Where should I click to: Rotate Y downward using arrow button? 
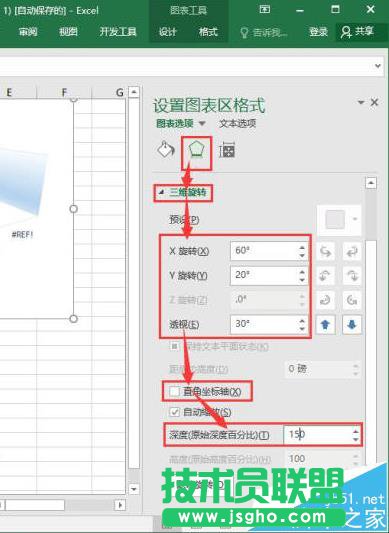click(x=352, y=276)
